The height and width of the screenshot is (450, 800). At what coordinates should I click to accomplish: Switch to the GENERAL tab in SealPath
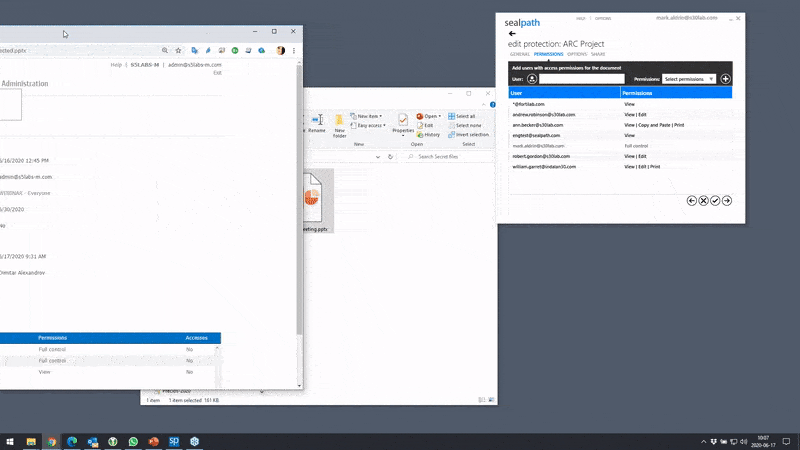pyautogui.click(x=519, y=54)
